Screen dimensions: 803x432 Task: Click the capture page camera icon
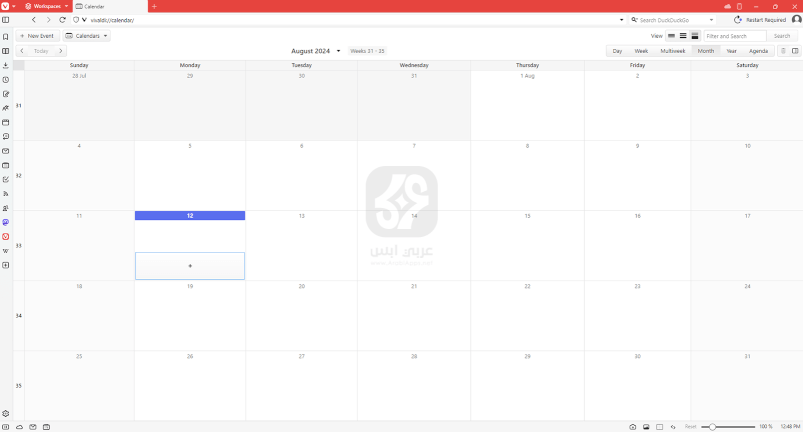point(632,427)
